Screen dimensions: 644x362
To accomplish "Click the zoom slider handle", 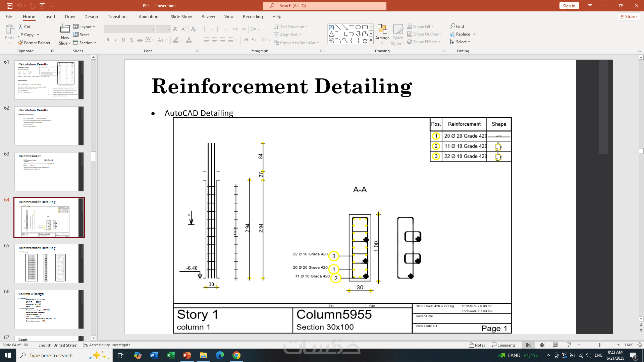I will (599, 345).
